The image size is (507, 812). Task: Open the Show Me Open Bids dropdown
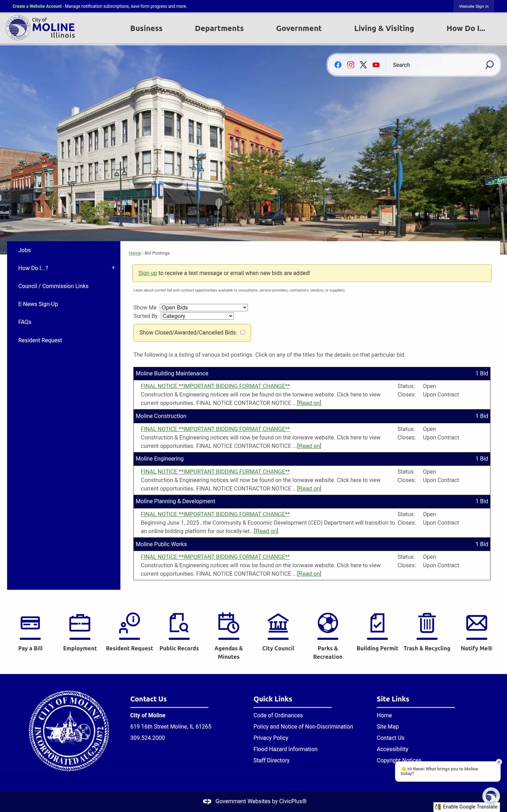click(x=204, y=307)
